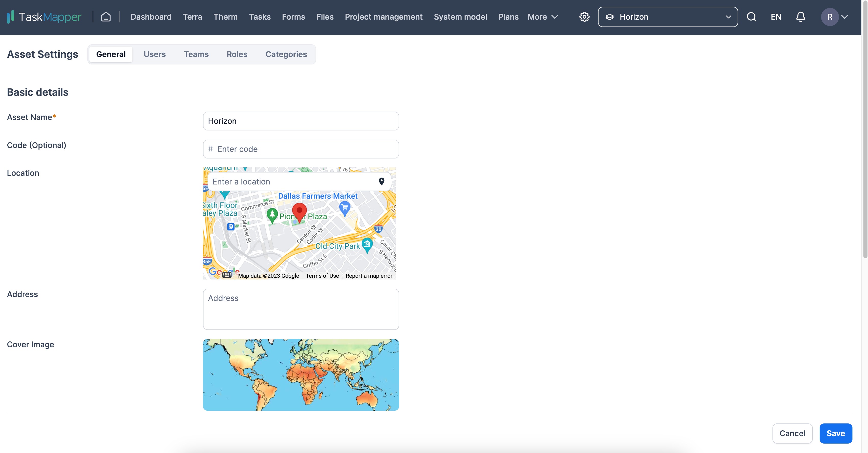Switch to the Teams tab
This screenshot has height=453, width=868.
point(196,54)
